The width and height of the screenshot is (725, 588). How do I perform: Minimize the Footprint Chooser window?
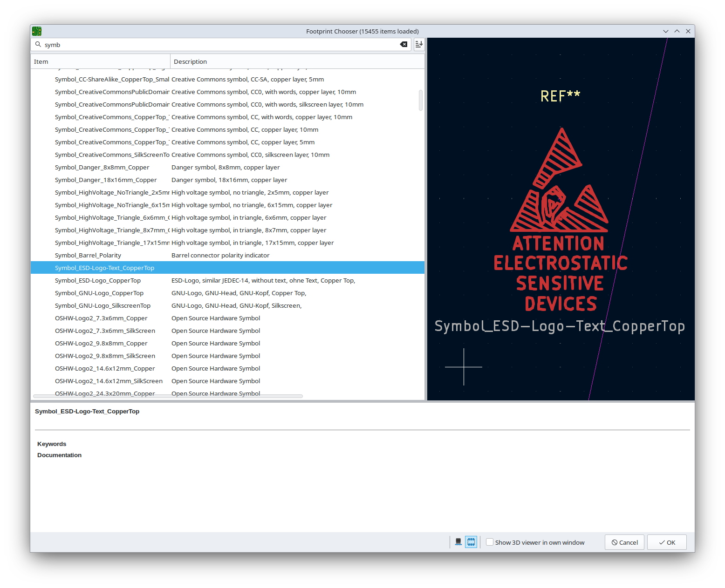click(x=666, y=31)
